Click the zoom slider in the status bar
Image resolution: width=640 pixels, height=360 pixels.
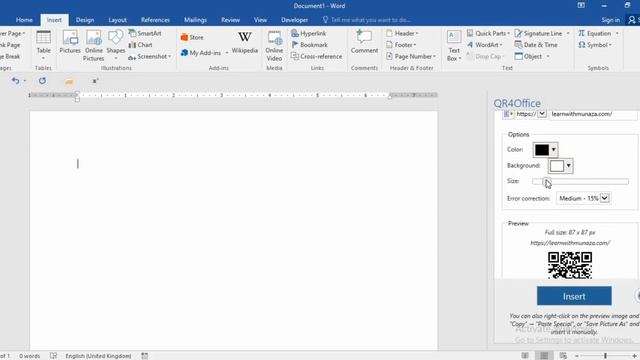[605, 356]
